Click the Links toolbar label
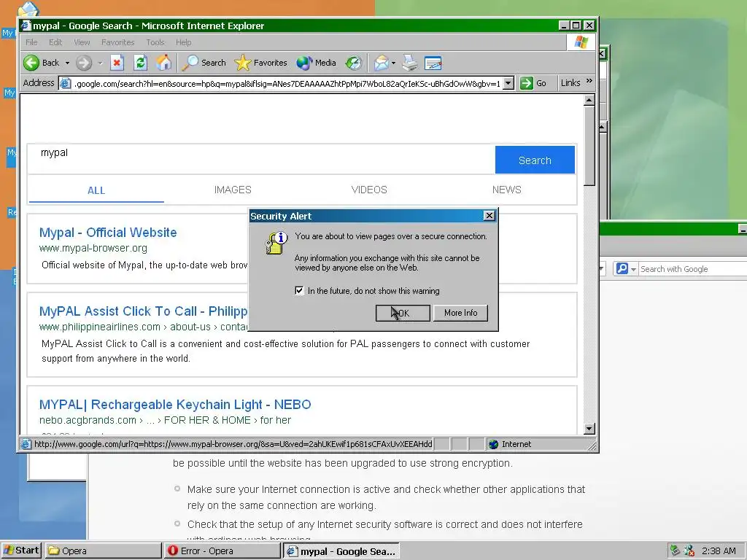Viewport: 747px width, 560px height. tap(570, 83)
